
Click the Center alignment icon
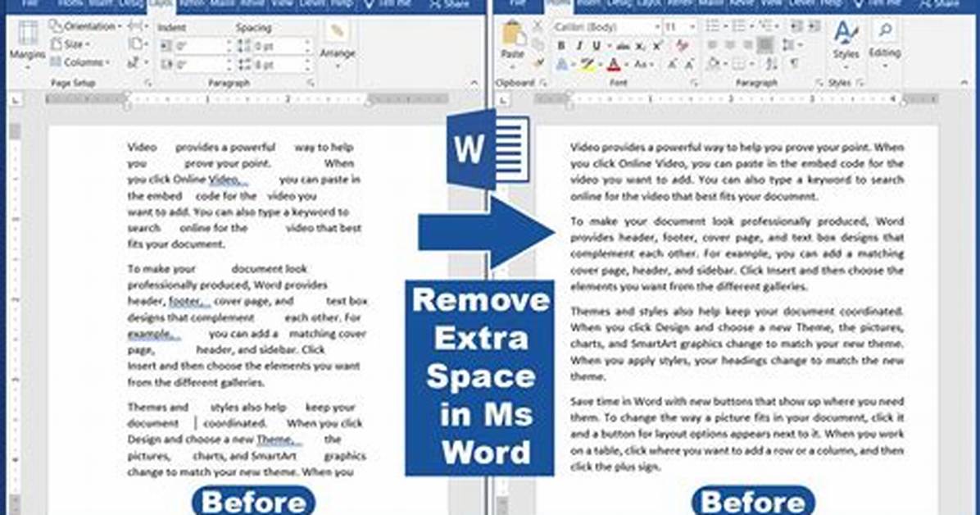coord(730,45)
